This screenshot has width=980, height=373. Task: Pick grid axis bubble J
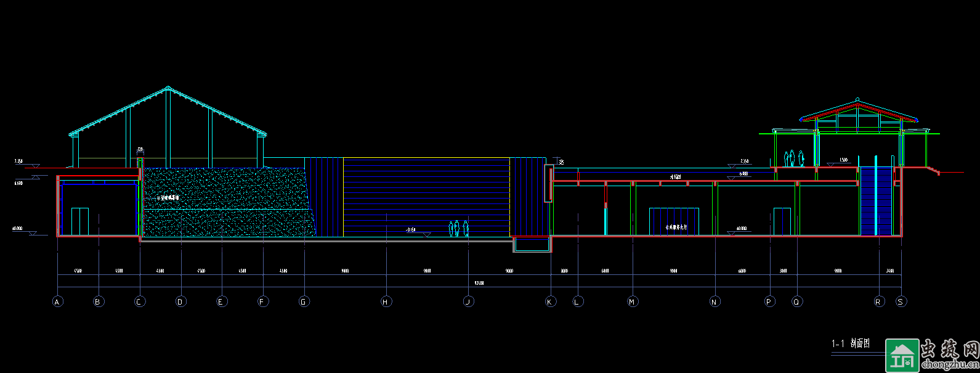pyautogui.click(x=469, y=301)
